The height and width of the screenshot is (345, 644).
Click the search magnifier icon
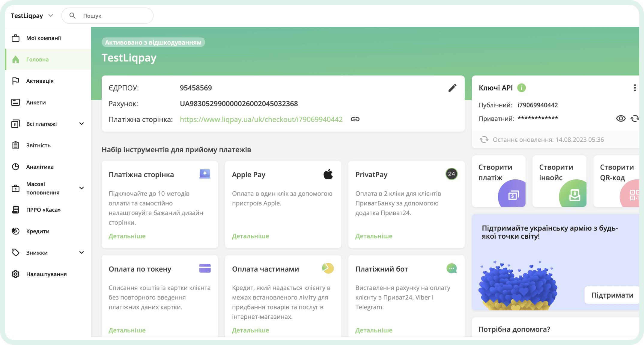tap(72, 16)
